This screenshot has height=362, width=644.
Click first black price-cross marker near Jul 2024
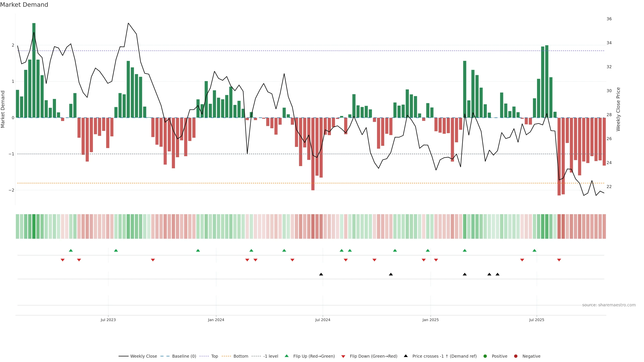coord(321,274)
